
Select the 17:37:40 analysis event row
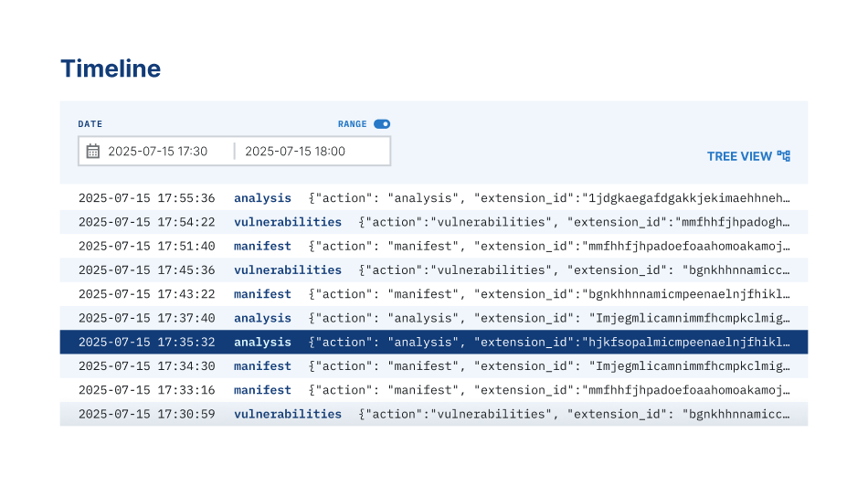click(434, 318)
